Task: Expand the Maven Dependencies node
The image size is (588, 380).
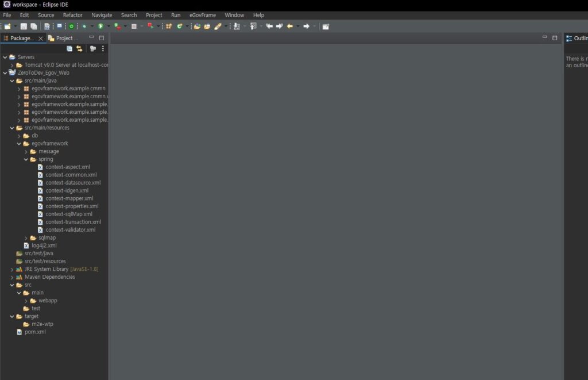Action: pos(12,277)
